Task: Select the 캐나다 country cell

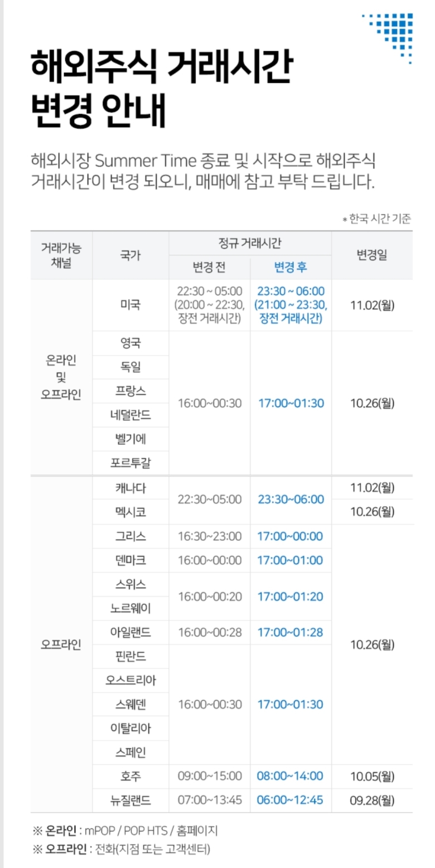Action: 130,488
